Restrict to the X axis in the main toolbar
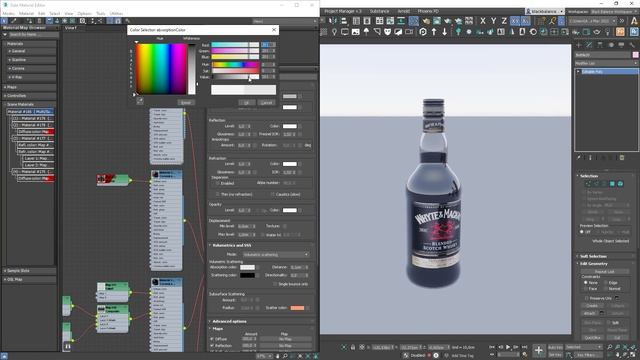 (483, 20)
